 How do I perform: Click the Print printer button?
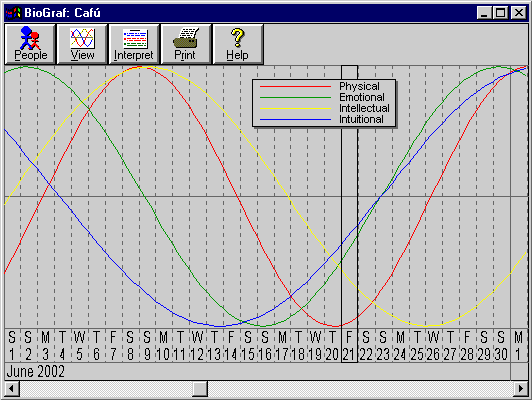pyautogui.click(x=186, y=44)
